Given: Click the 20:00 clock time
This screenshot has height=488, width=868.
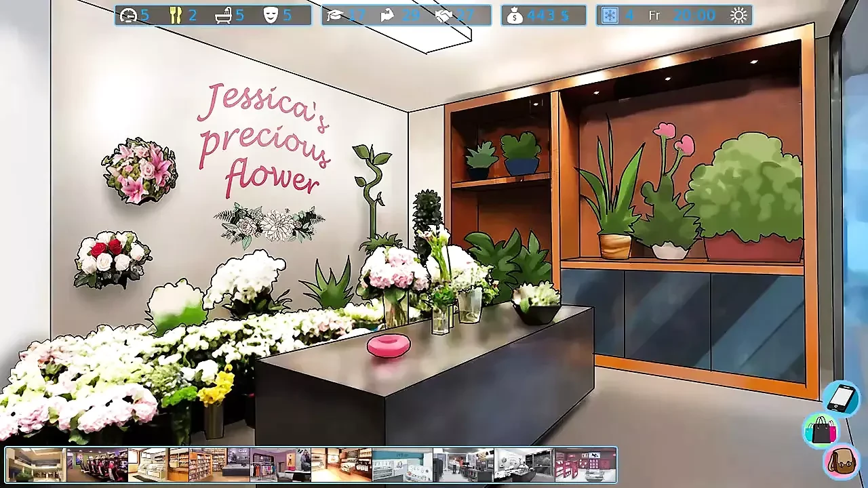Looking at the screenshot, I should click(693, 15).
